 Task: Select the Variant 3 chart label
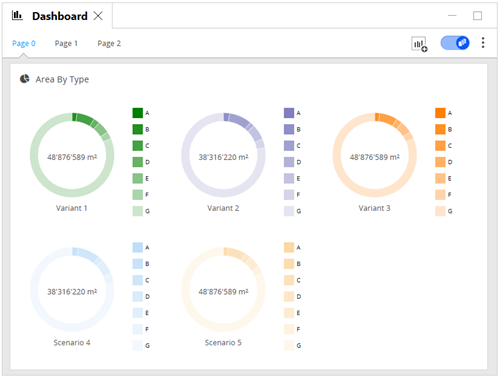[374, 208]
